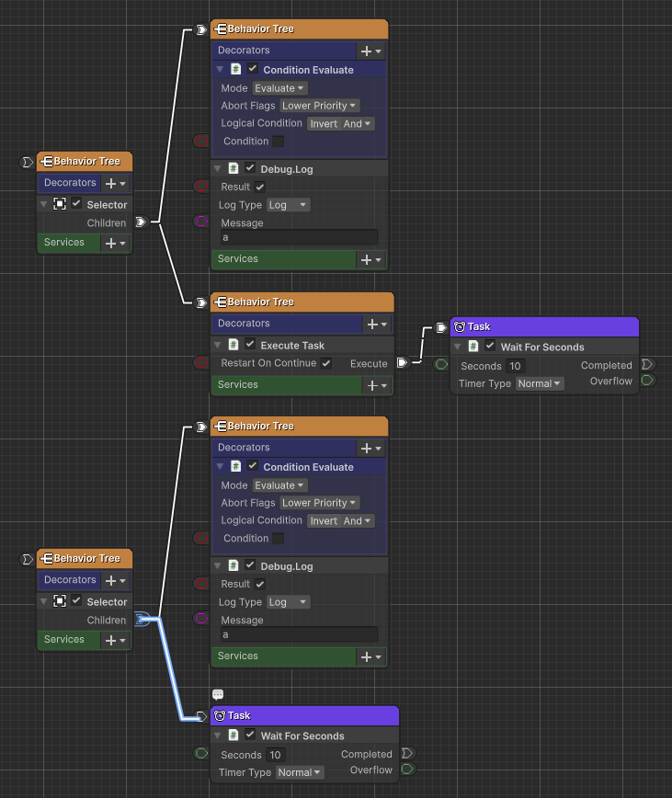Open the Log Type dropdown in the topmost node
This screenshot has width=672, height=798.
(288, 205)
